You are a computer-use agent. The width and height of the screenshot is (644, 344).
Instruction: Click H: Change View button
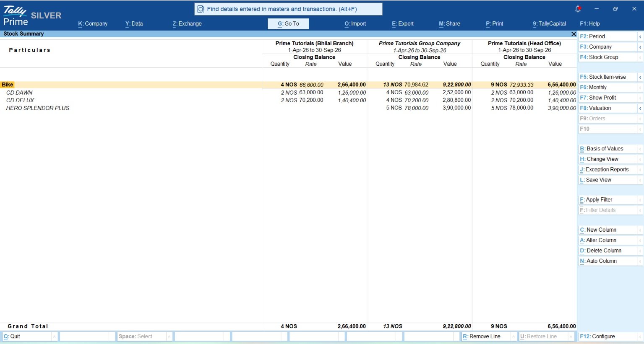tap(607, 159)
